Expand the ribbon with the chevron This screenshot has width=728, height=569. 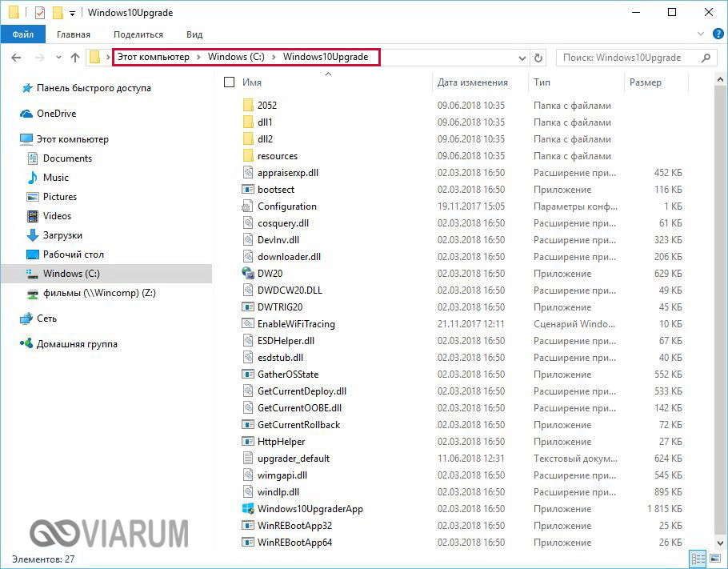pyautogui.click(x=701, y=34)
